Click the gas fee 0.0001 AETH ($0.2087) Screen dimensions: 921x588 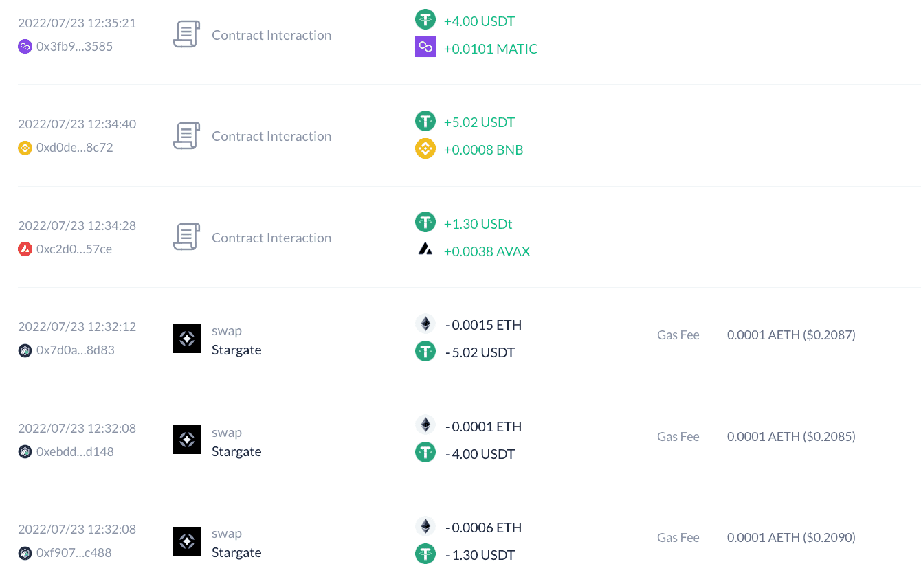tap(791, 335)
